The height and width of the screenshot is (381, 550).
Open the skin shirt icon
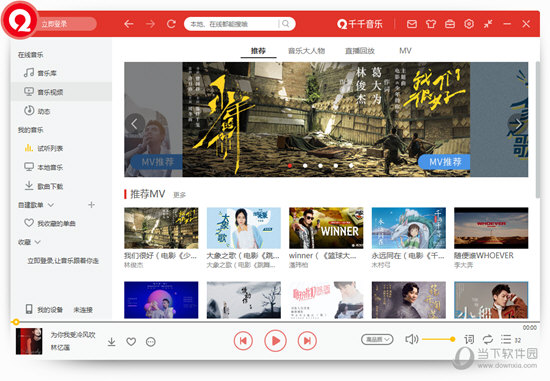[x=431, y=24]
